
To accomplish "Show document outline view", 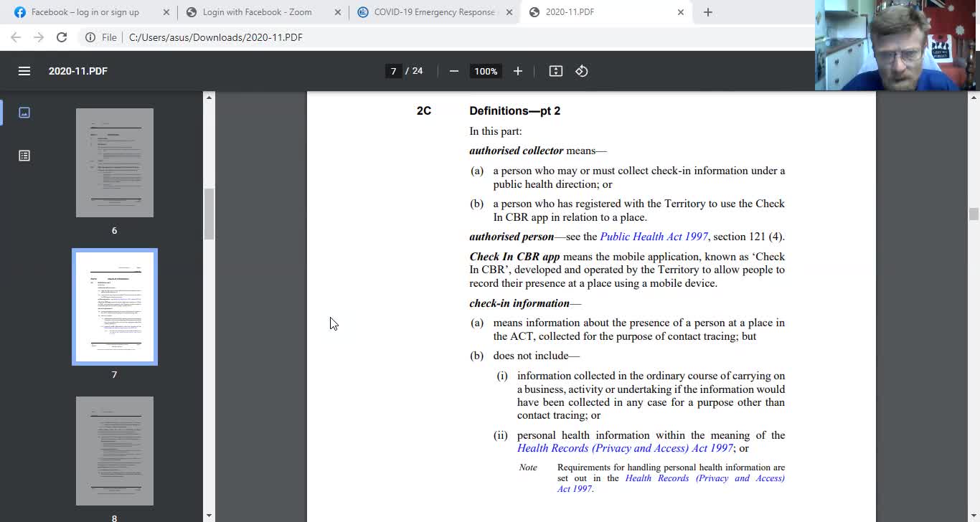I will 24,156.
